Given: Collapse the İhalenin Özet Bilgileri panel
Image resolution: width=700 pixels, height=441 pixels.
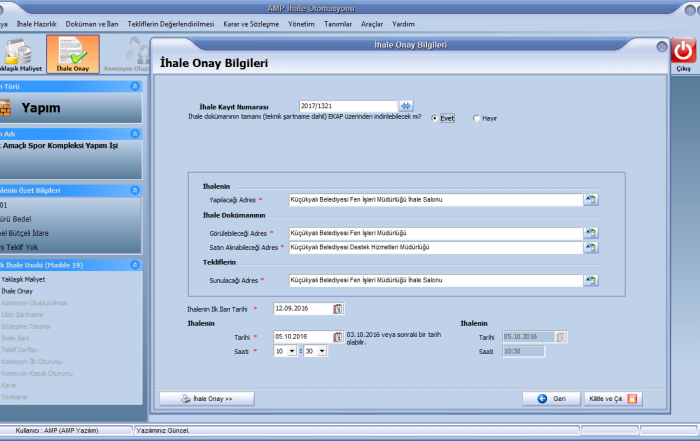Looking at the screenshot, I should click(x=135, y=190).
